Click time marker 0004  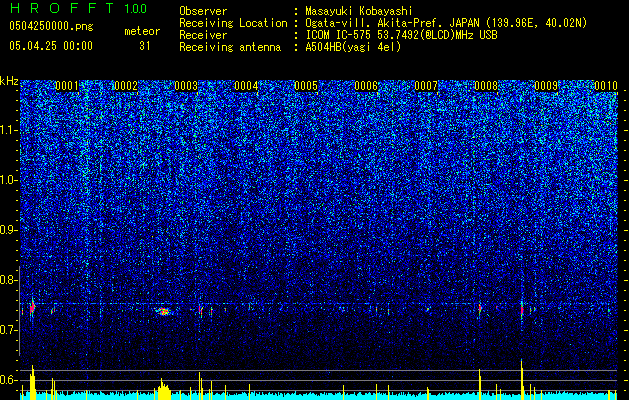(x=246, y=86)
